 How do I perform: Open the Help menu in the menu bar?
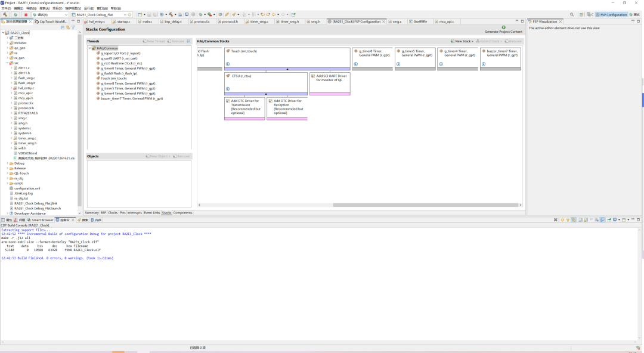(115, 8)
